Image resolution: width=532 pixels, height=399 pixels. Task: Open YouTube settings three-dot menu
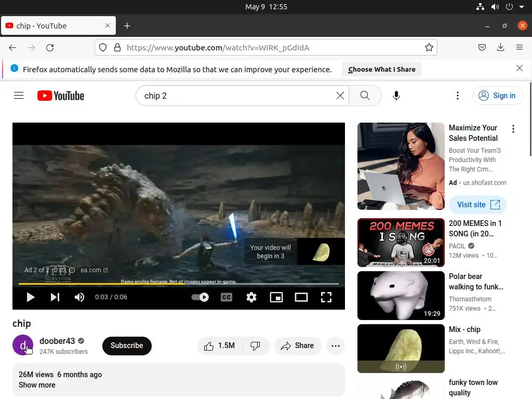tap(457, 96)
